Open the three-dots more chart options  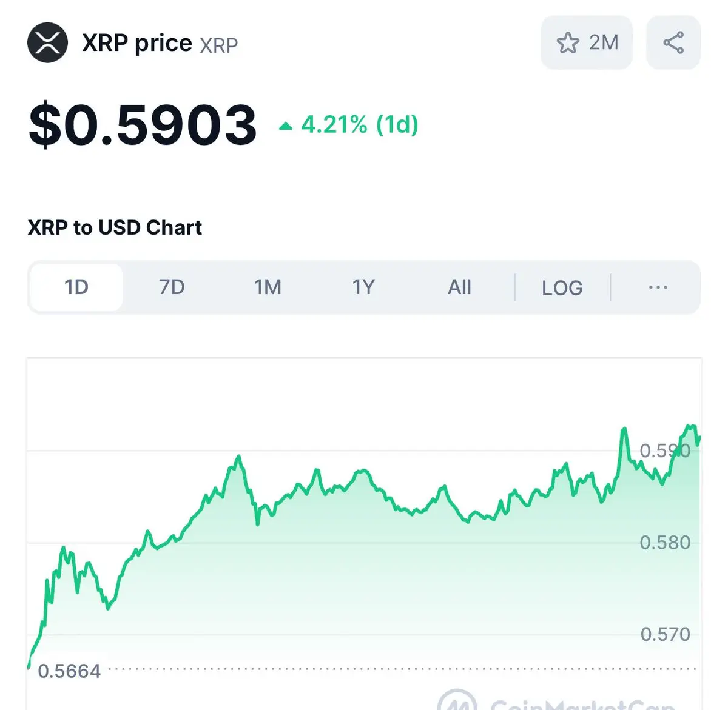click(658, 287)
